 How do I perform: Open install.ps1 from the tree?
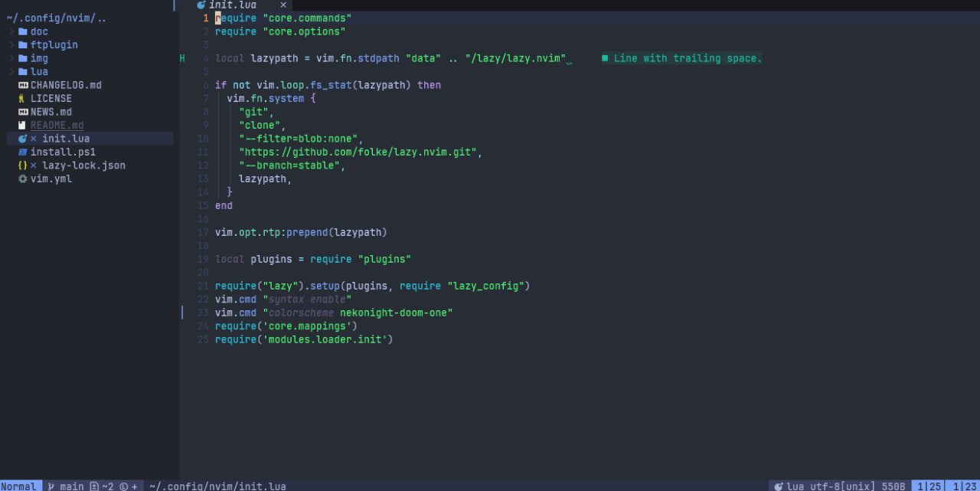pyautogui.click(x=63, y=152)
